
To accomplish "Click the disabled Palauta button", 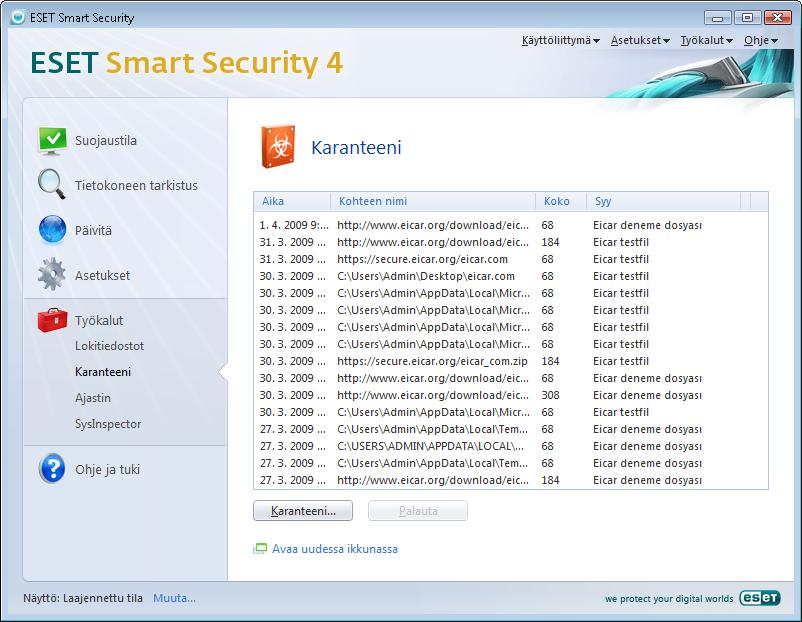I will coord(418,510).
